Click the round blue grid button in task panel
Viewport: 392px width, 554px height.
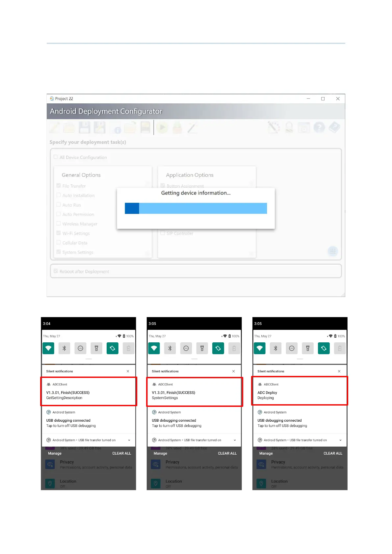coord(333,251)
